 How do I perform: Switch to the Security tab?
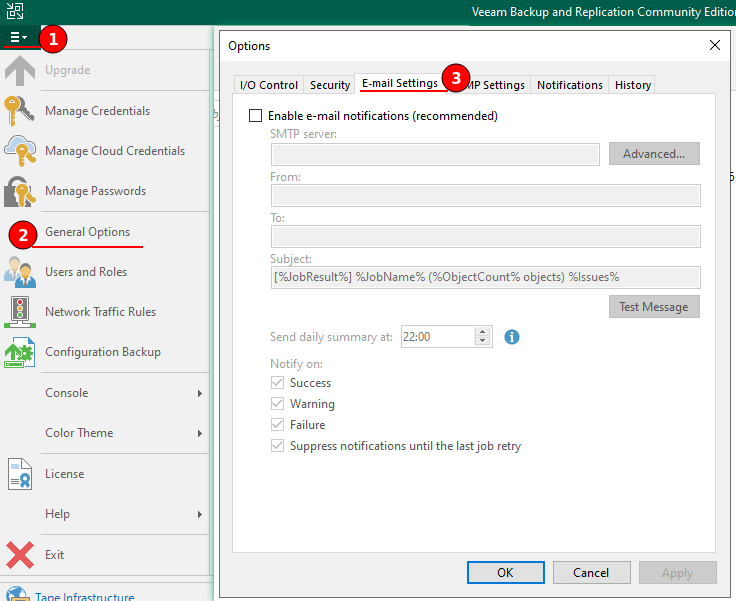[330, 85]
